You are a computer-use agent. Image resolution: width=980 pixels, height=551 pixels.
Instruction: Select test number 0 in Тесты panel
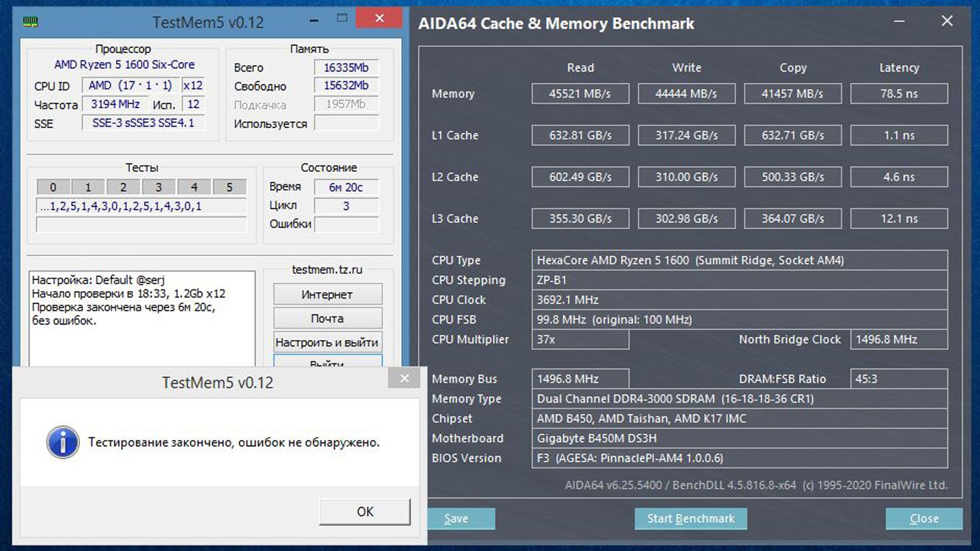point(53,187)
